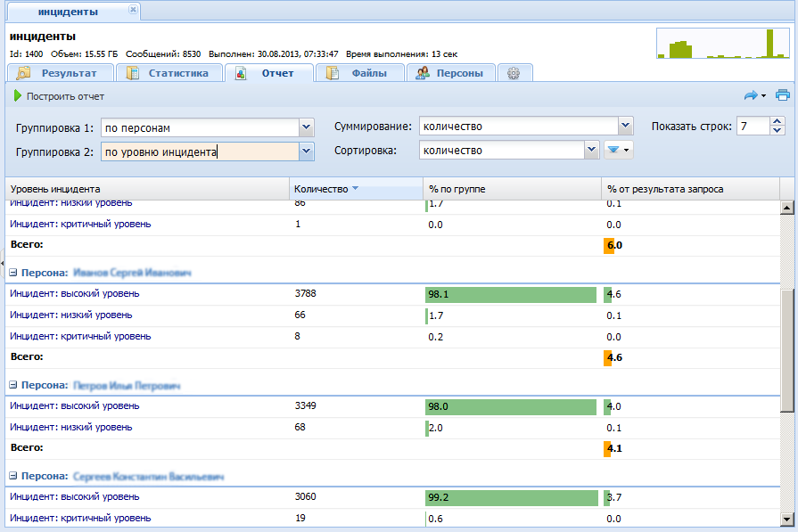The height and width of the screenshot is (532, 798).
Task: Click the export arrow icon
Action: [x=751, y=95]
